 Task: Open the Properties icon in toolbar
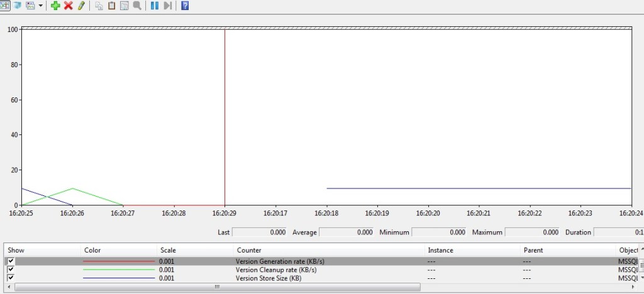125,6
